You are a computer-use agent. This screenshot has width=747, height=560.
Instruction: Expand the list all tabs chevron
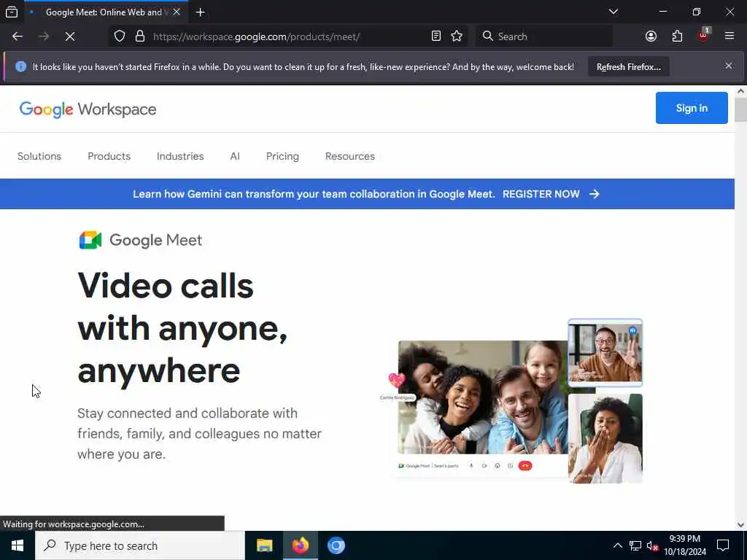[613, 12]
